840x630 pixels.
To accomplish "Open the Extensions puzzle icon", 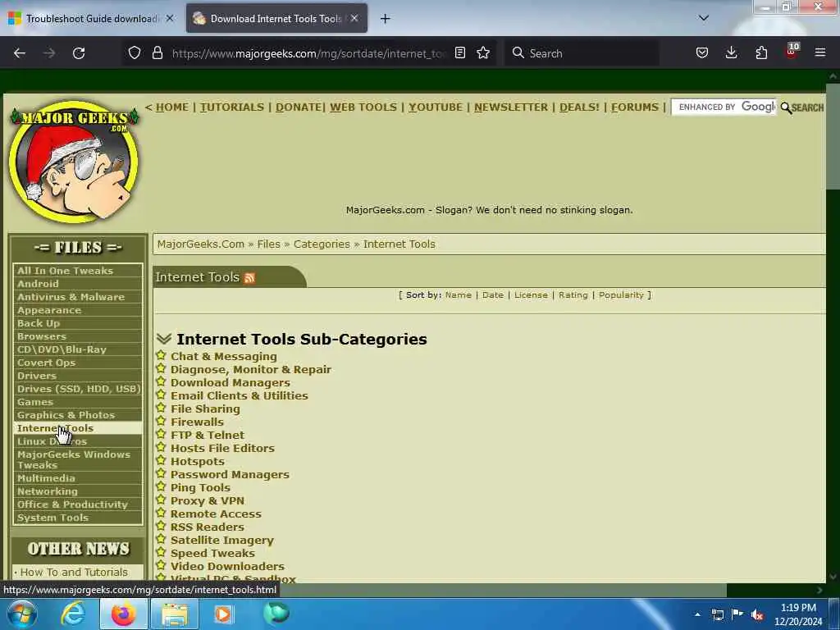I will [x=761, y=53].
